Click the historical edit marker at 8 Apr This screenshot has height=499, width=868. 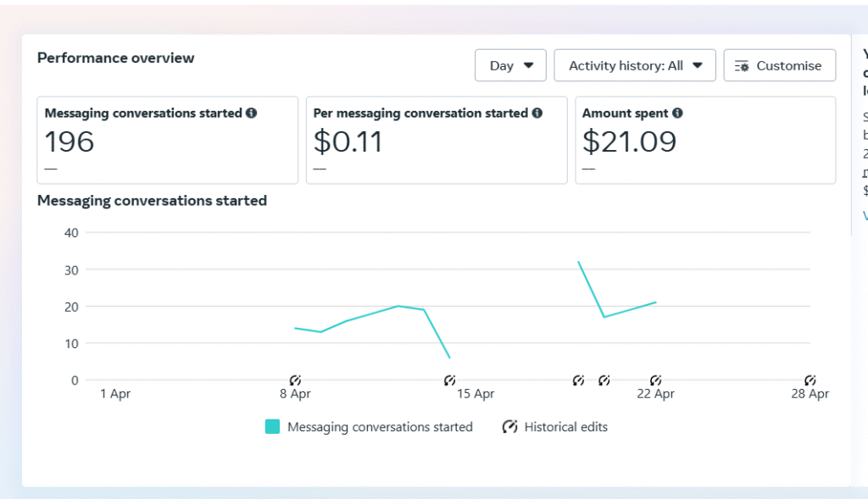coord(295,380)
